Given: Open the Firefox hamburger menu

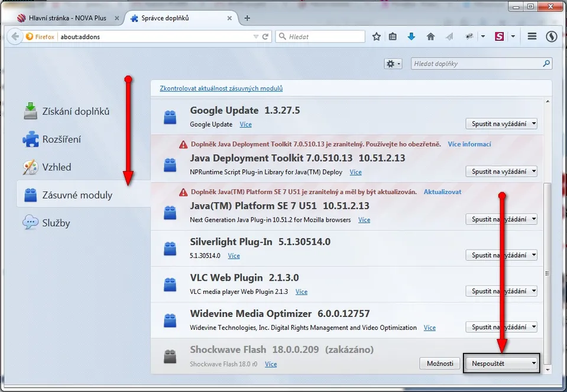Looking at the screenshot, I should coord(532,37).
